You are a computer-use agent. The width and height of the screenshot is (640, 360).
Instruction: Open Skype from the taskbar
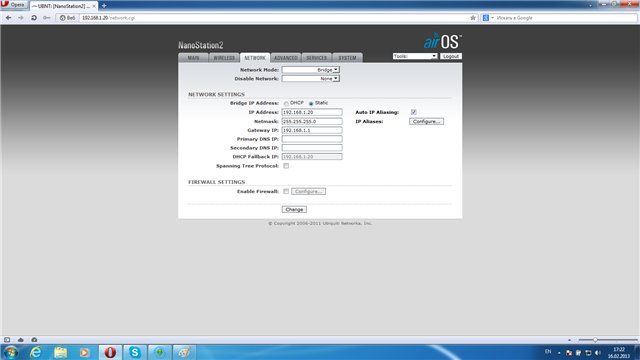(135, 352)
